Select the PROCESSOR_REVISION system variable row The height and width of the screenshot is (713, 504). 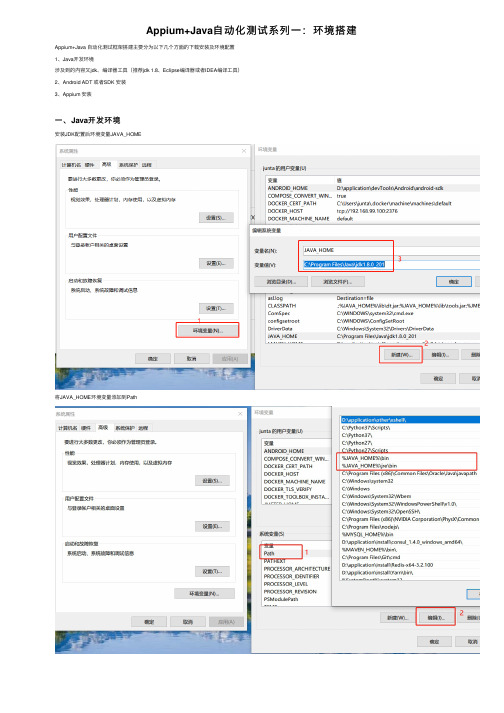[x=296, y=592]
